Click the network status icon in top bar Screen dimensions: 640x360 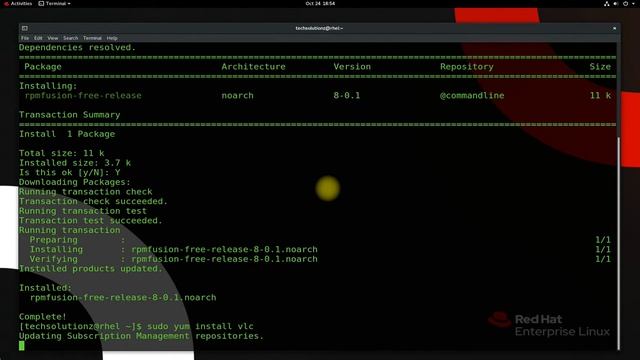tap(607, 4)
